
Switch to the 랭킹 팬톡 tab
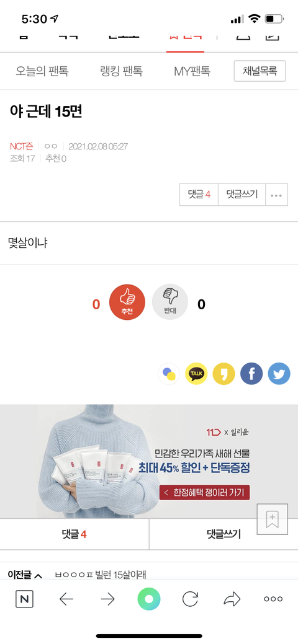click(122, 71)
